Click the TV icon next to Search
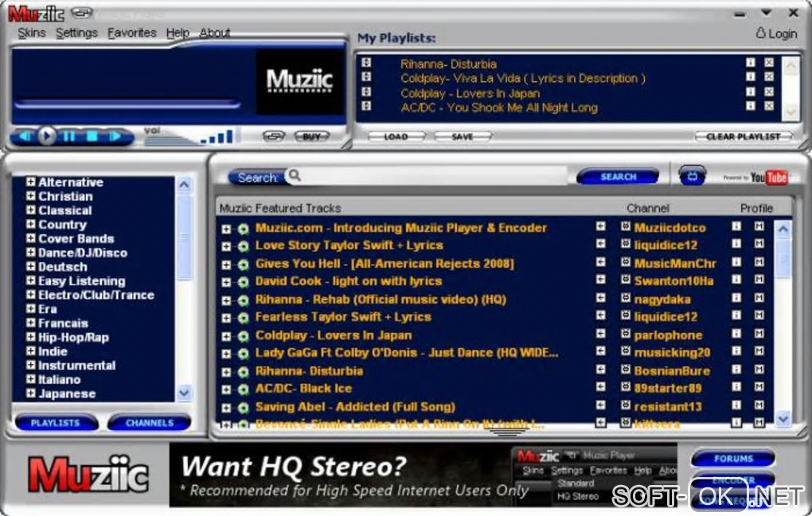Viewport: 812px width, 516px height. click(693, 177)
